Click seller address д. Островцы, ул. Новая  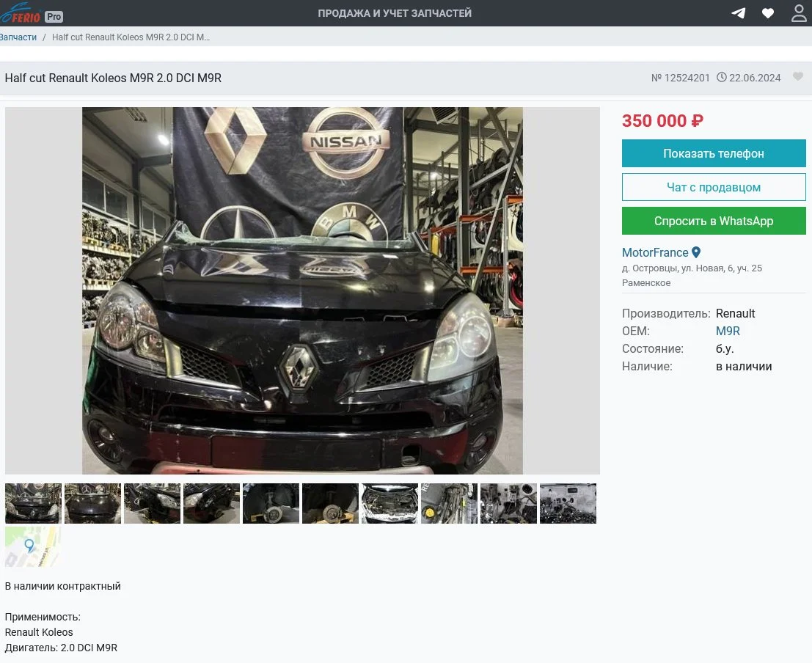coord(692,268)
